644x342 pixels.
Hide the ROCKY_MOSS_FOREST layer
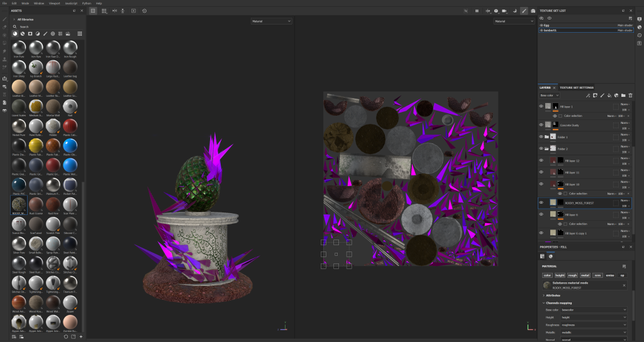(541, 203)
